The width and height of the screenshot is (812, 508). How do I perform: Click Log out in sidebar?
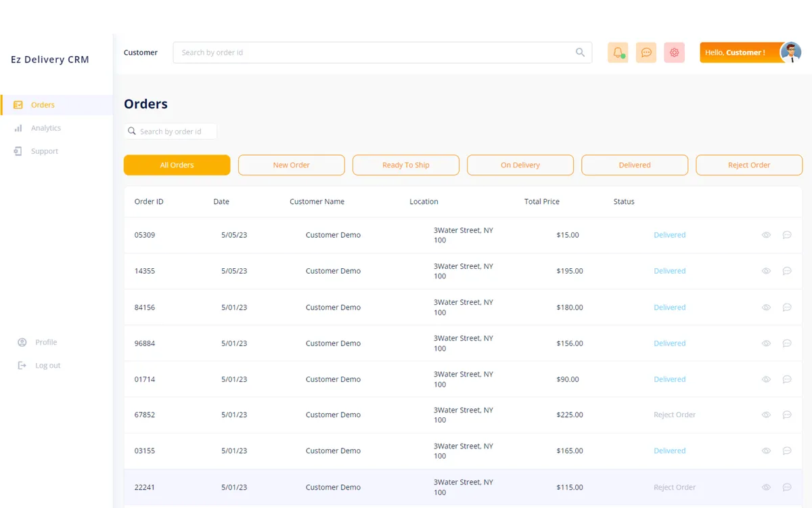48,365
